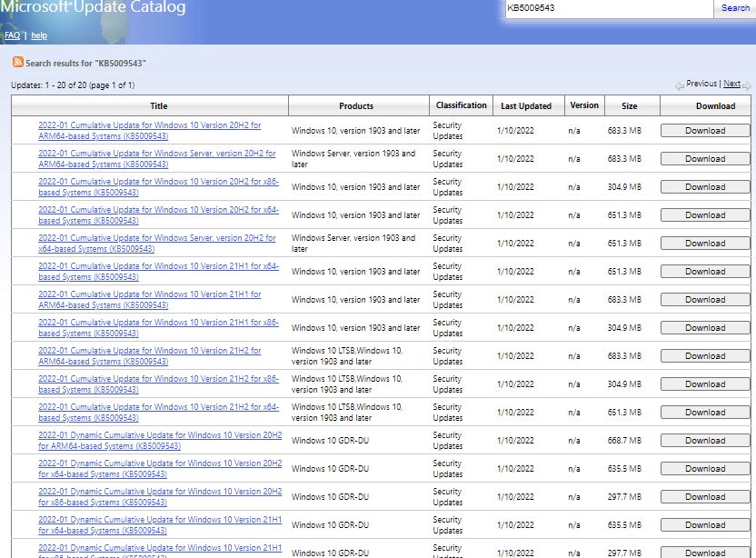Open the help link
Image resolution: width=756 pixels, height=558 pixels.
point(39,35)
